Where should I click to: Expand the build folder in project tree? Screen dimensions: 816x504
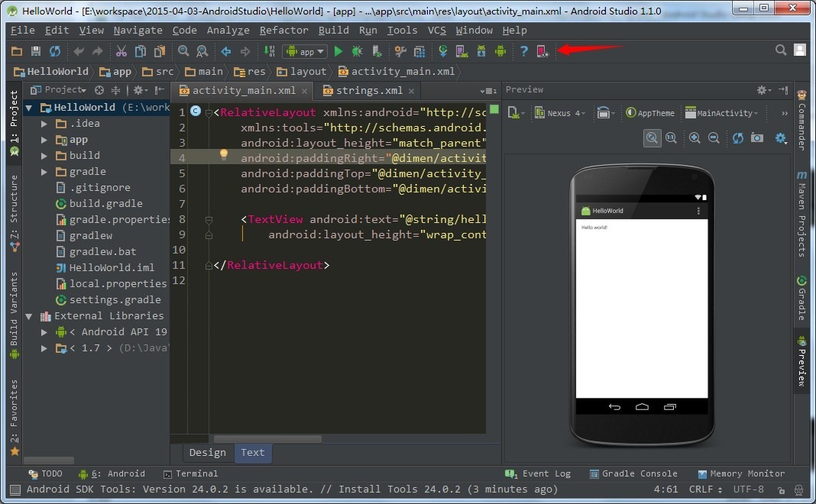coord(44,156)
